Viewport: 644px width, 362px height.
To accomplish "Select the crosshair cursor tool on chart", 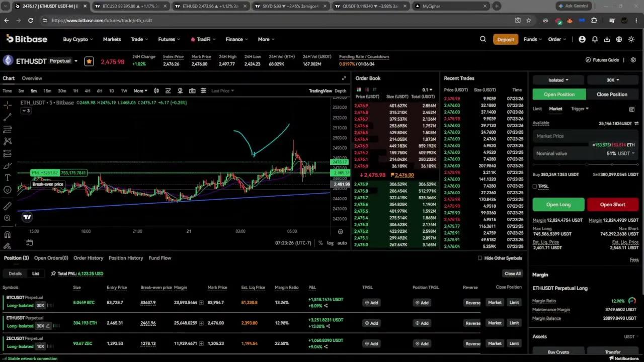I will pos(8,105).
